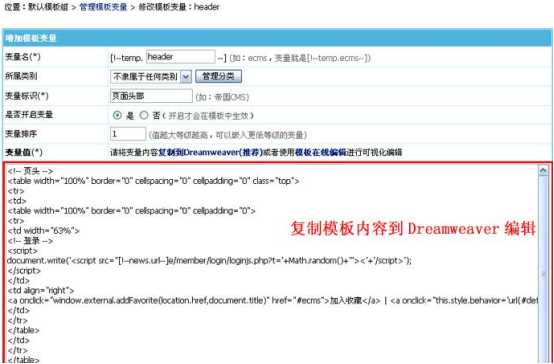Focus the 变量标识 页面头部 text field
This screenshot has height=364, width=554.
pos(151,96)
